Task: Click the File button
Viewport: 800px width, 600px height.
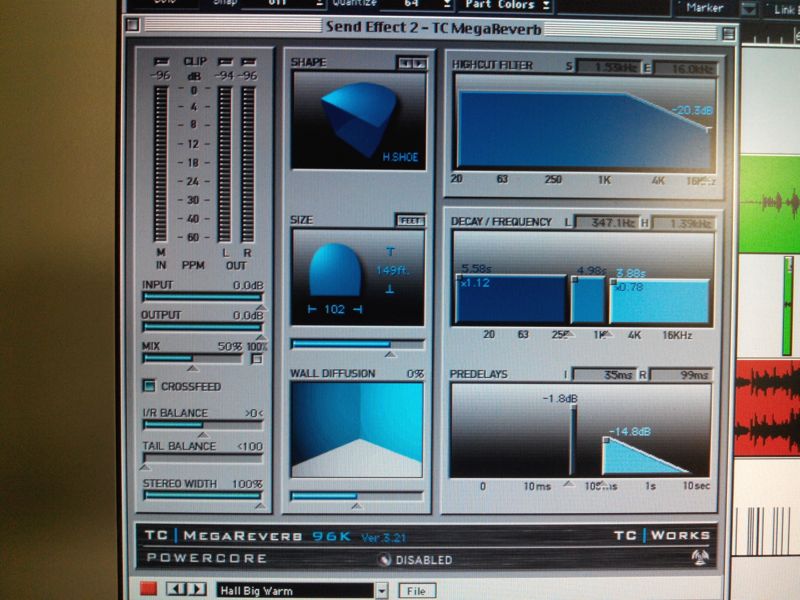Action: (x=416, y=591)
